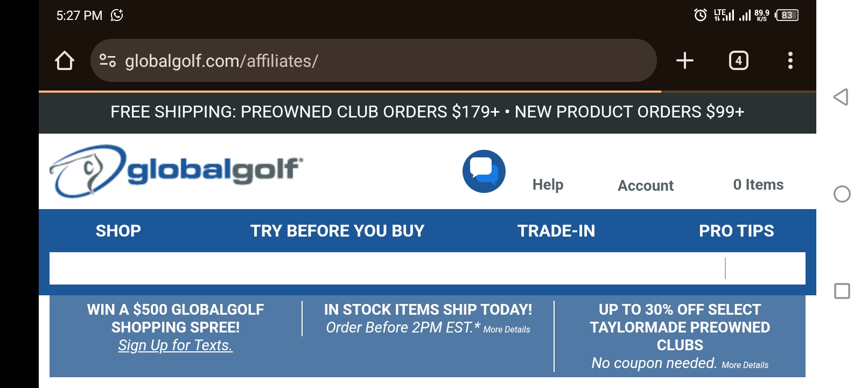The image size is (868, 388).
Task: Click the Sign Up for Texts link
Action: (176, 345)
